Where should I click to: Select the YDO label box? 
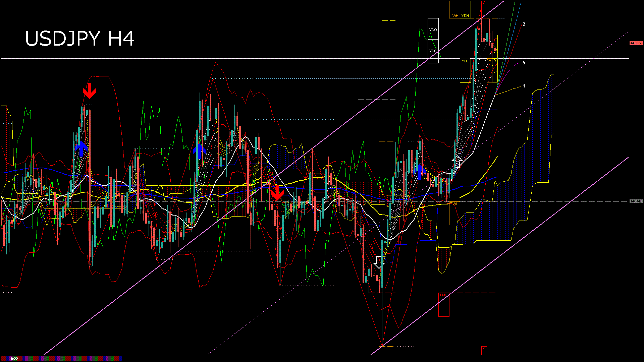pos(433,30)
